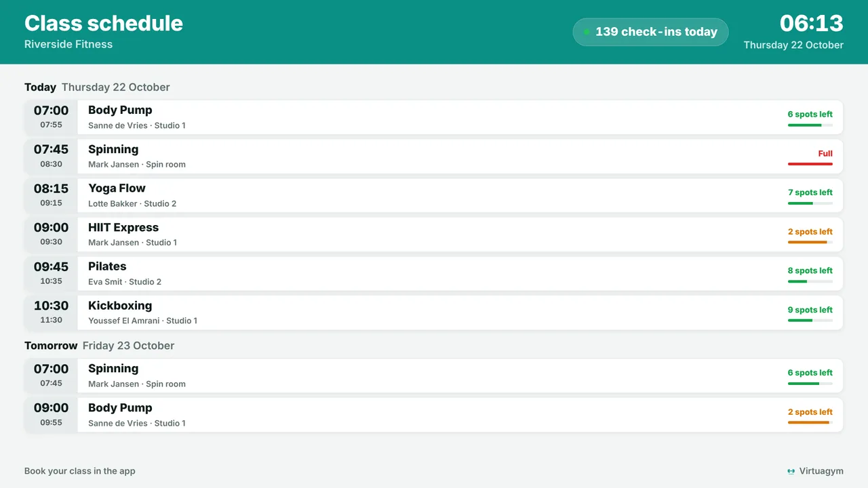Image resolution: width=868 pixels, height=488 pixels.
Task: Click the "Tomorrow" section heading
Action: [x=51, y=346]
